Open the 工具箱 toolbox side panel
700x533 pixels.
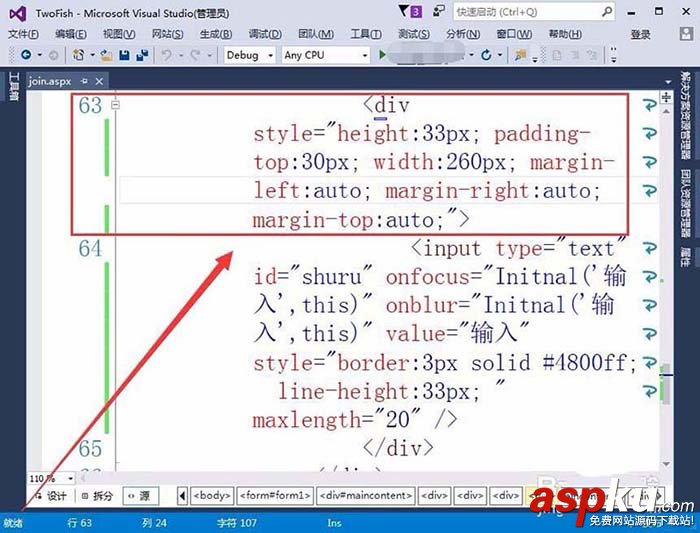(13, 87)
